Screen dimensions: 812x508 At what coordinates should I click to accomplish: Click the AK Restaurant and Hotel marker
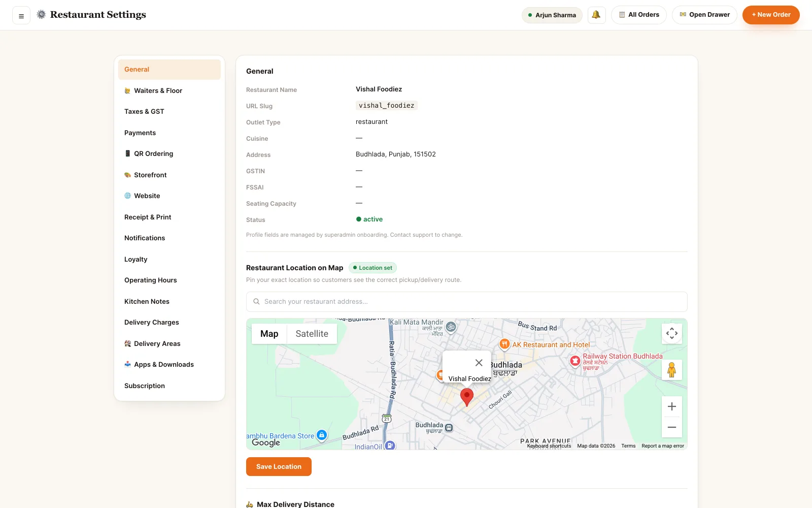[504, 344]
